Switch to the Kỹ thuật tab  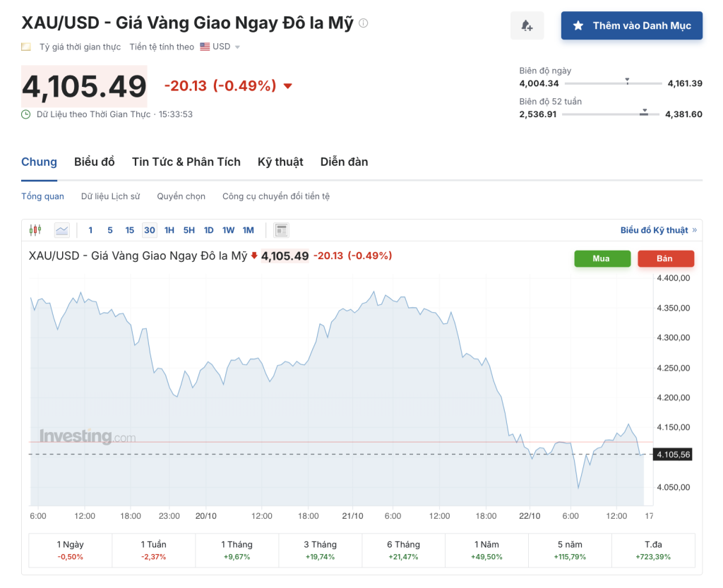point(280,162)
